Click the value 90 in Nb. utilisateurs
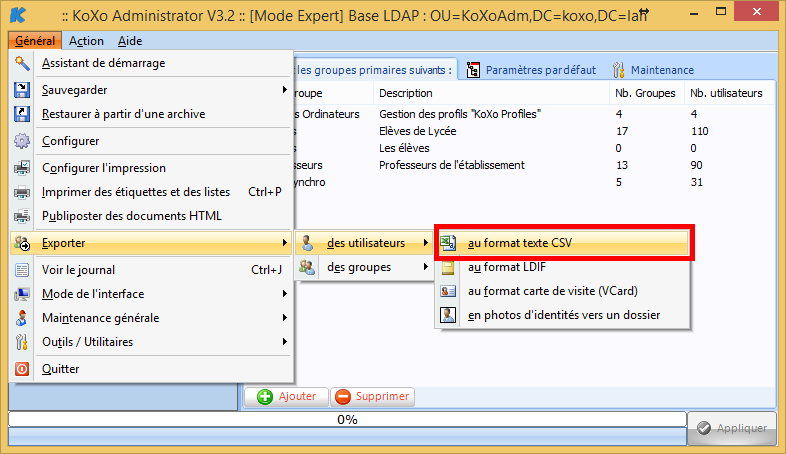786x454 pixels. [696, 165]
